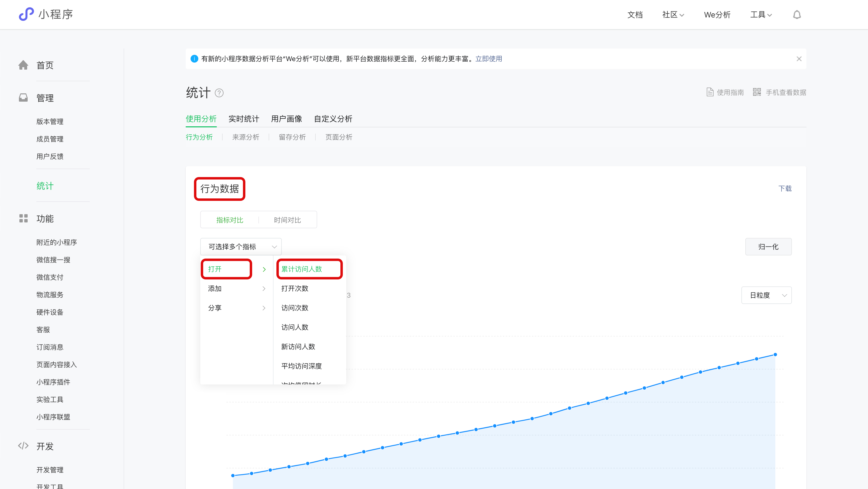
Task: Open 微信支付 in the sidebar
Action: [x=50, y=277]
